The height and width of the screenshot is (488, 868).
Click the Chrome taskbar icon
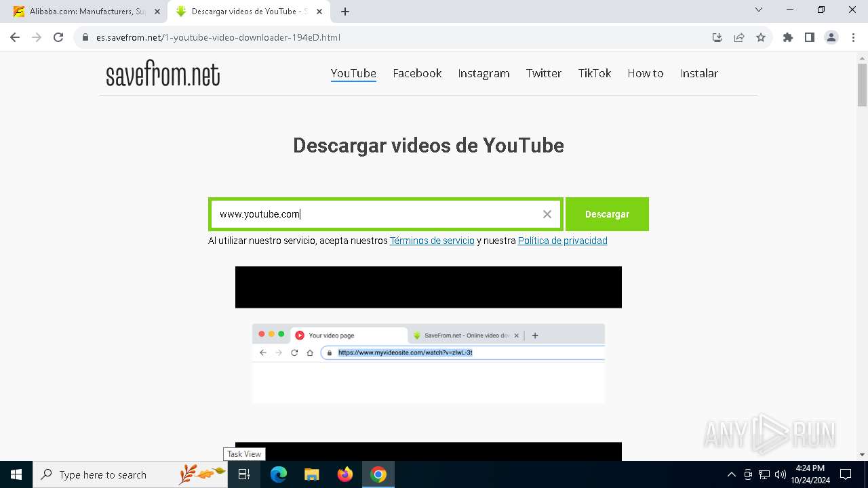[x=378, y=474]
